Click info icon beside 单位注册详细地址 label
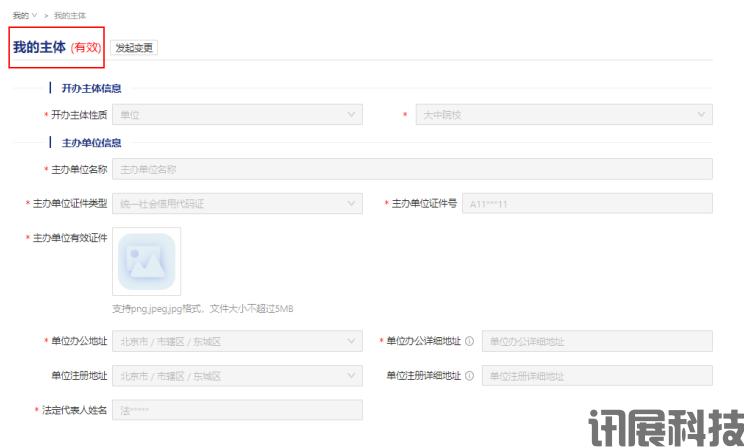744x447 pixels. pyautogui.click(x=469, y=376)
